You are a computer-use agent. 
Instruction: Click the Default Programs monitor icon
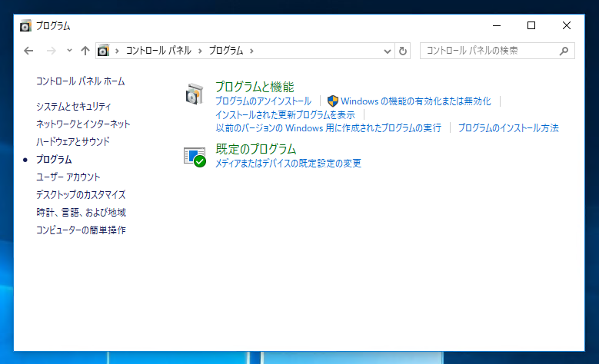[195, 157]
